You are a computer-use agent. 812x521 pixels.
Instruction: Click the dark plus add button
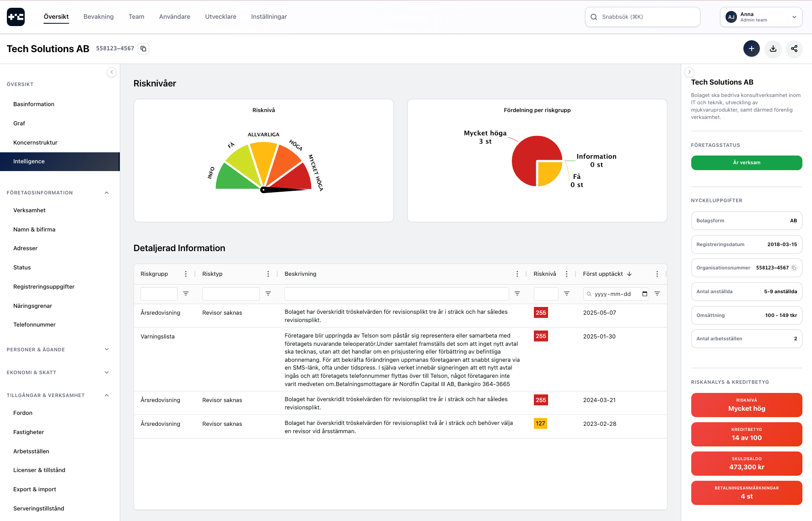point(751,48)
